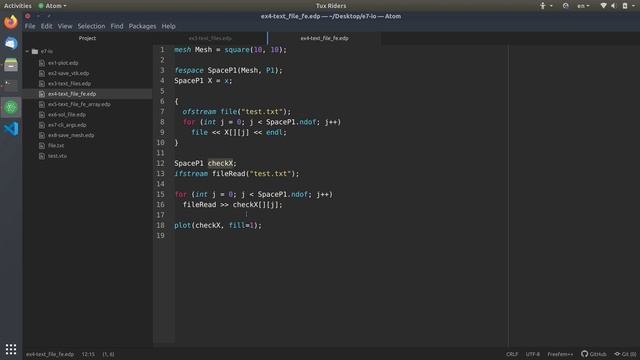Click line number 18 in the gutter

[160, 225]
